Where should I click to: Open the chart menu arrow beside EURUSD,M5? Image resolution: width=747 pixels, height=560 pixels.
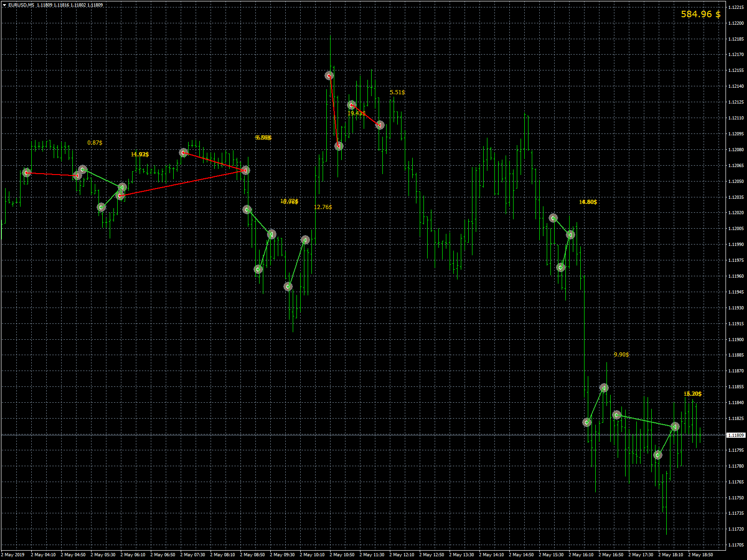tap(4, 5)
